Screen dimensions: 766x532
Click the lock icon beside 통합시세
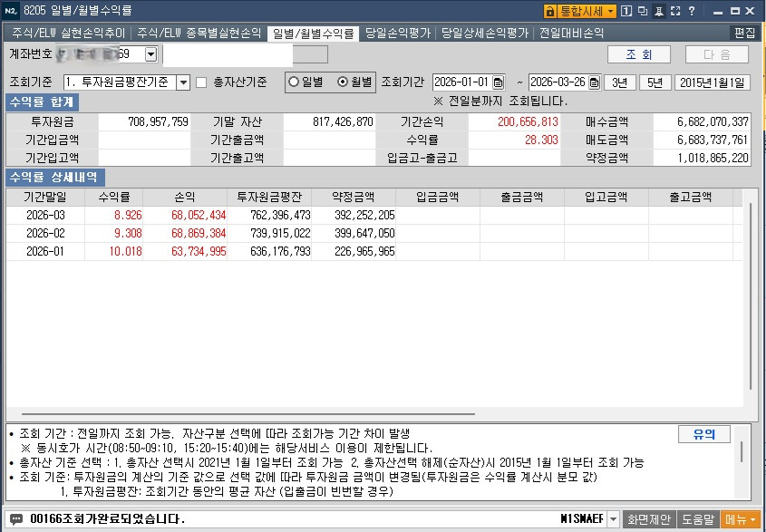[x=550, y=11]
